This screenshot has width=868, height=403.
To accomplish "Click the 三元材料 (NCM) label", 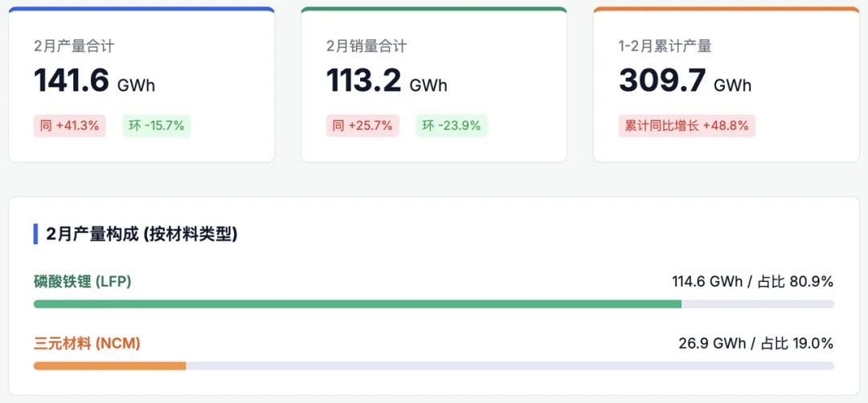I will (87, 344).
